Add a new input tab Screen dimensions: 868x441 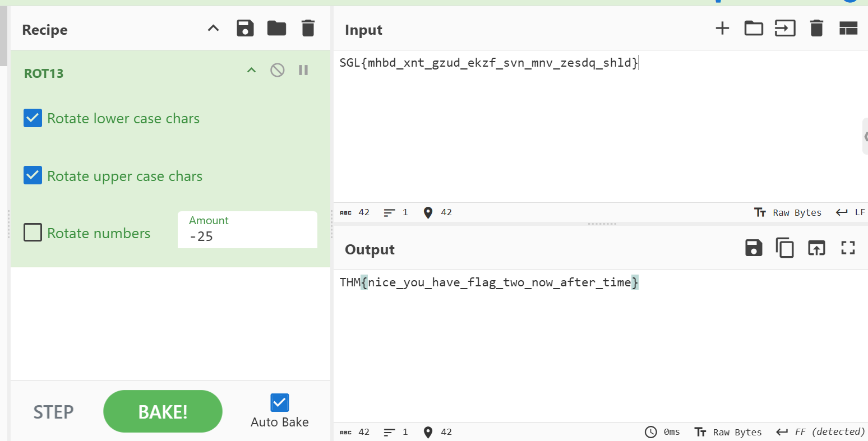722,28
